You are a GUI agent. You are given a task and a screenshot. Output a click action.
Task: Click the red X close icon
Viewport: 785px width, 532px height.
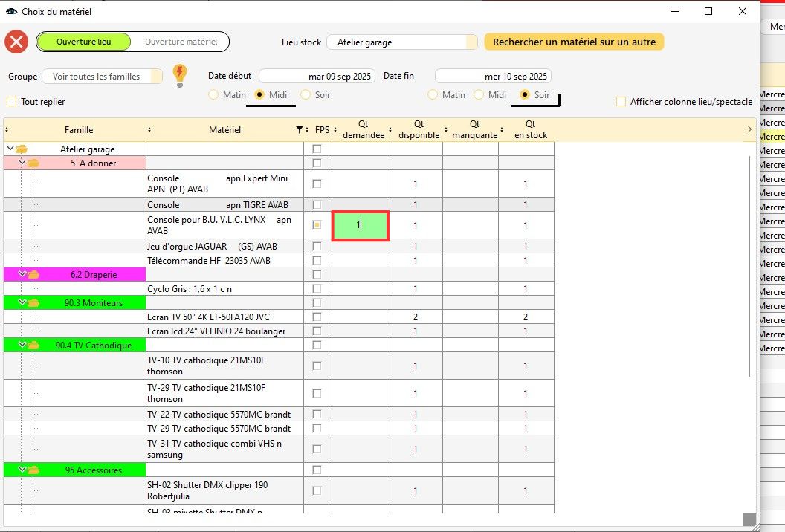[16, 42]
